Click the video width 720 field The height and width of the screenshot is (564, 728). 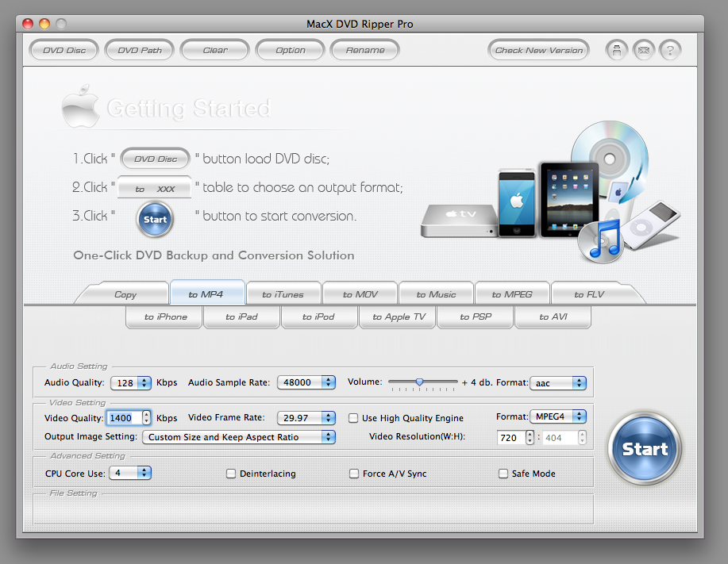pos(511,437)
